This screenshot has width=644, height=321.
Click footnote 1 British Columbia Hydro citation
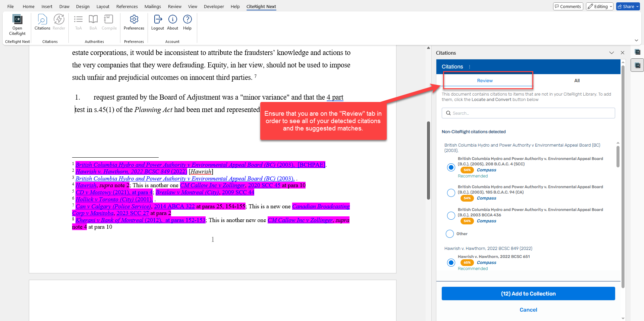tap(200, 165)
